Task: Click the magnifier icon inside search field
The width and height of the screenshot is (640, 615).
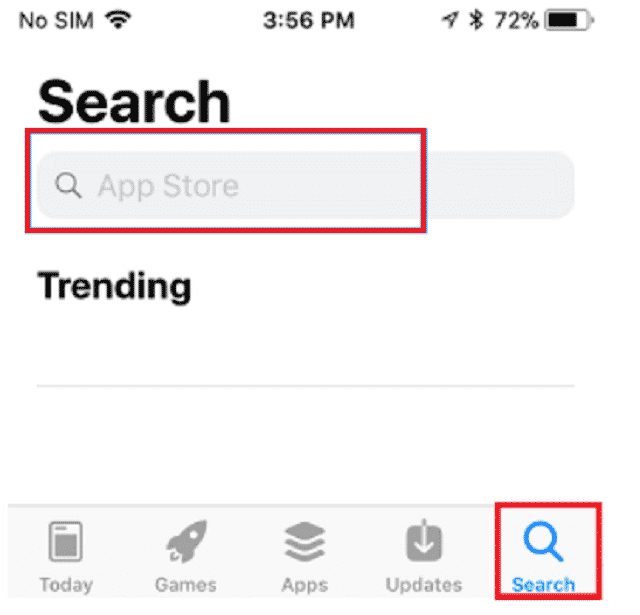Action: pyautogui.click(x=68, y=185)
